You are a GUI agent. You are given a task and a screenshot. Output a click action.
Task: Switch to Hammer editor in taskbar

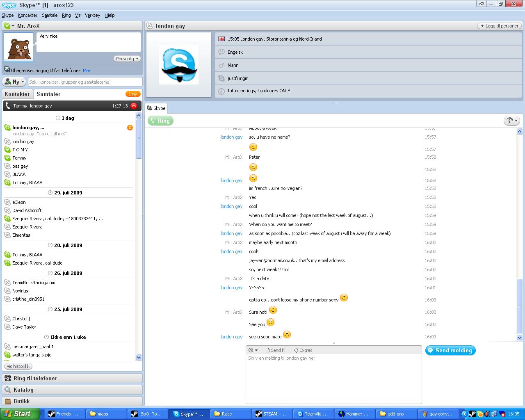(x=354, y=414)
